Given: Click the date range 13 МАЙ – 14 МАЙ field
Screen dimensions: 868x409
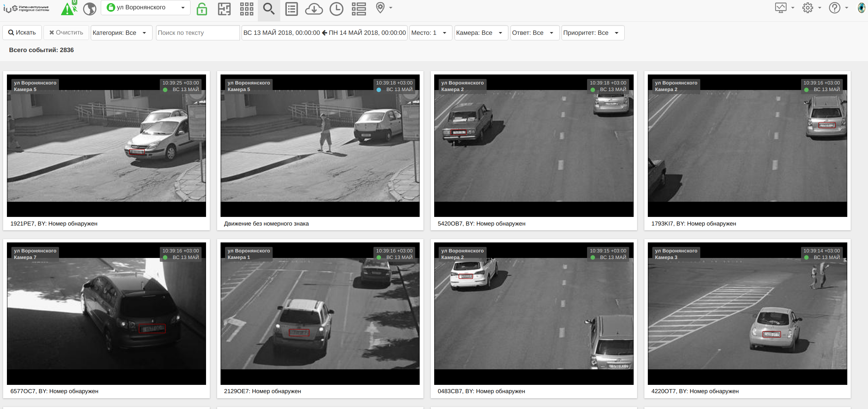Looking at the screenshot, I should pos(324,33).
